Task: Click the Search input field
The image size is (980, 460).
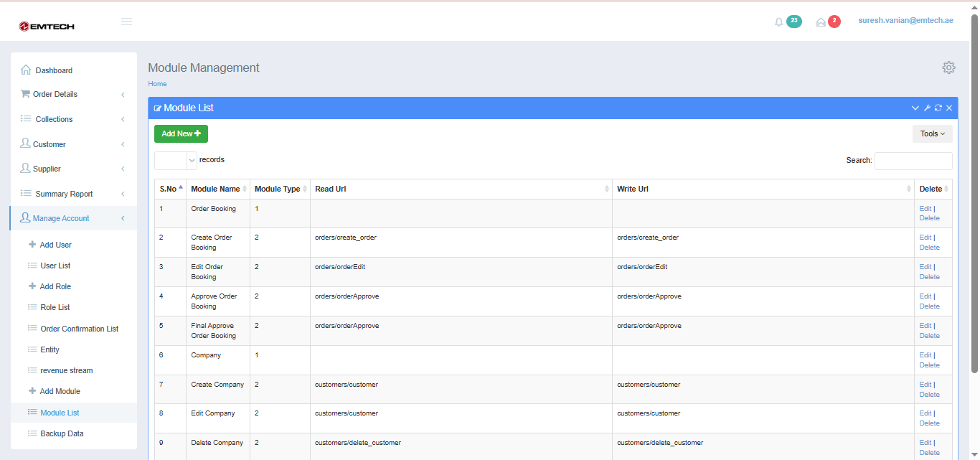Action: (913, 161)
